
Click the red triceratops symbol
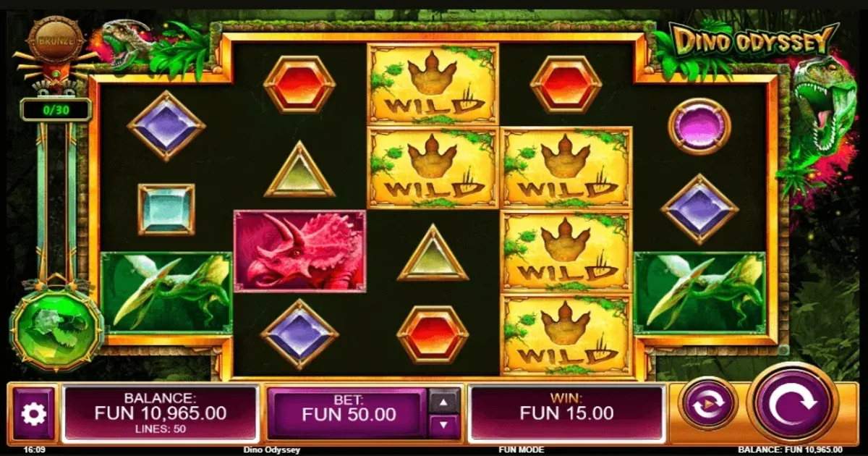click(x=299, y=250)
